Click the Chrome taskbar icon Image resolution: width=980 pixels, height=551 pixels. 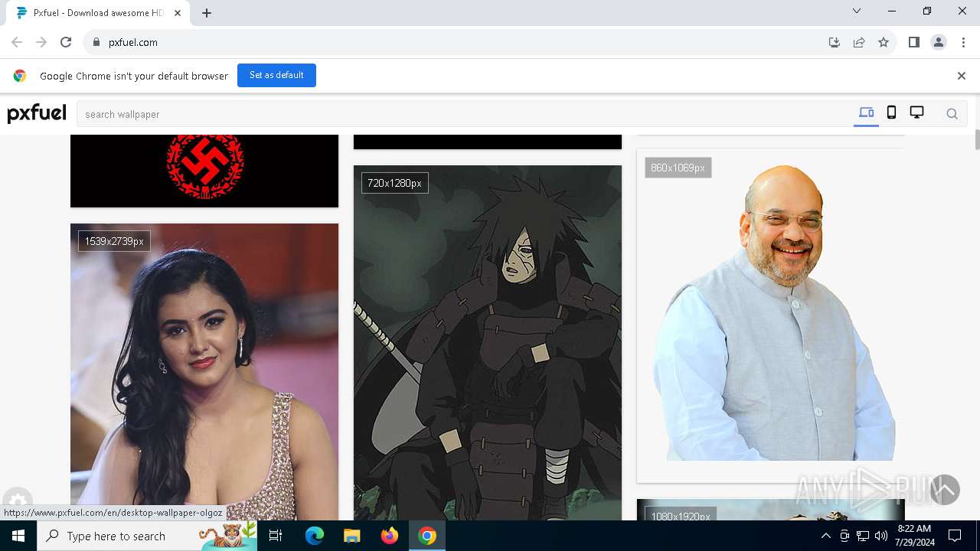click(427, 536)
